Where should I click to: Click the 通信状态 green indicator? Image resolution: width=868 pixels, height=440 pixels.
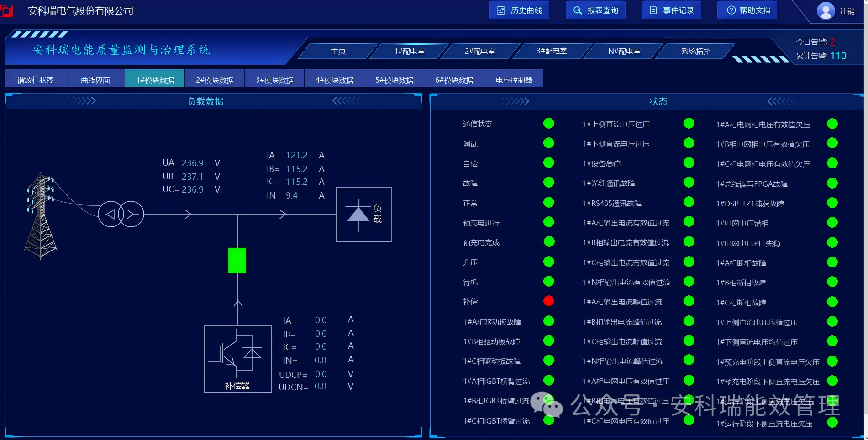(x=549, y=123)
